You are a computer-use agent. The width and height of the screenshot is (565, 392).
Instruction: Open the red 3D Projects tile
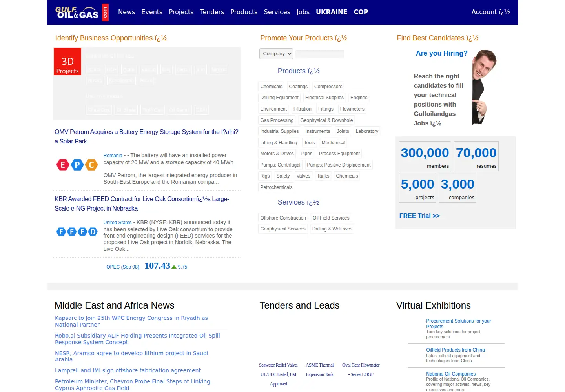pyautogui.click(x=67, y=62)
